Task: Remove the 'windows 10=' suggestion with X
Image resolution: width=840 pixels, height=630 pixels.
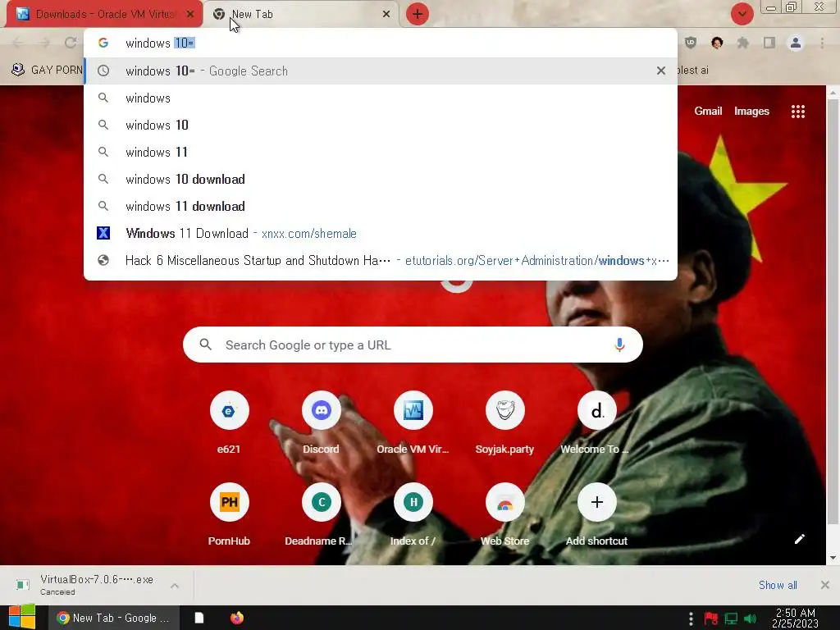Action: [661, 71]
